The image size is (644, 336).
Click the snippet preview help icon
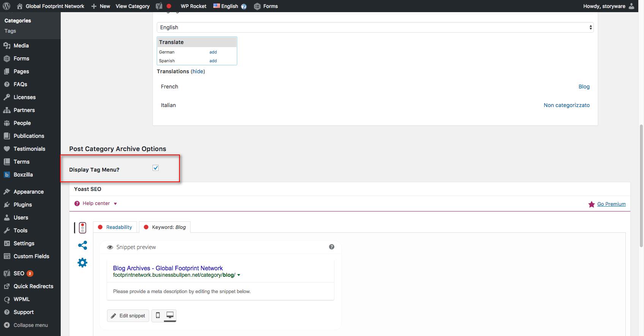point(332,247)
